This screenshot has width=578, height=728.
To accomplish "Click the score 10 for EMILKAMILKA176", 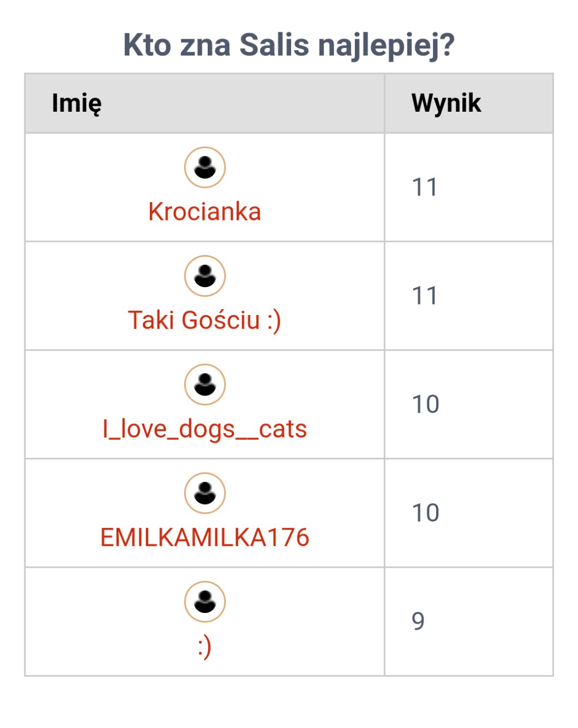I will [x=425, y=513].
